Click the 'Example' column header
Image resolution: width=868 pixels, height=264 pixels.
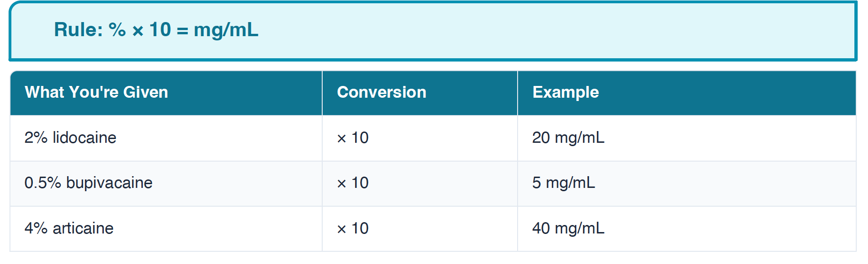566,92
